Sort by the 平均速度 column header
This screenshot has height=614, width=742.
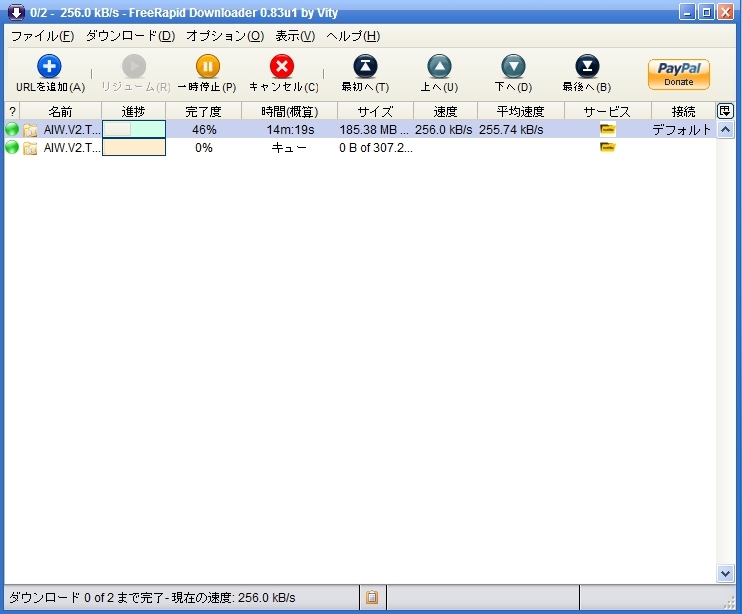(521, 112)
